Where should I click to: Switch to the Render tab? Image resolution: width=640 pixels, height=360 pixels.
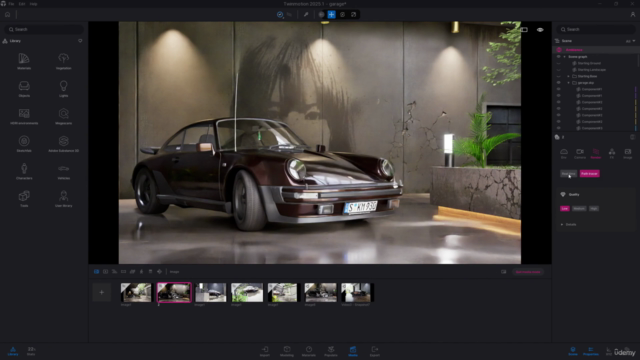[x=596, y=153]
